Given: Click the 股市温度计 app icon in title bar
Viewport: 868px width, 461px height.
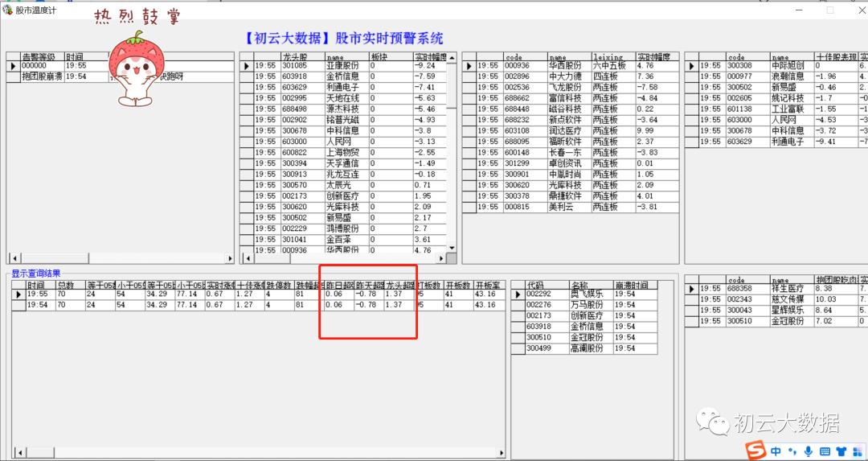Looking at the screenshot, I should (7, 10).
